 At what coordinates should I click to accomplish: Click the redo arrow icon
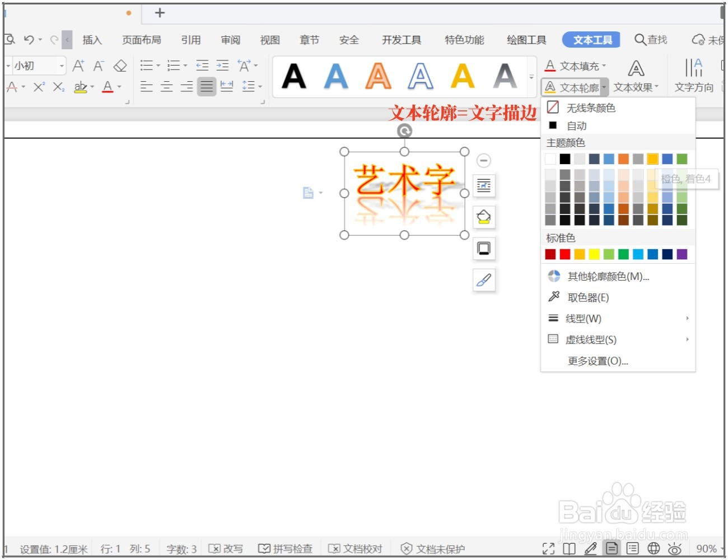(x=54, y=40)
